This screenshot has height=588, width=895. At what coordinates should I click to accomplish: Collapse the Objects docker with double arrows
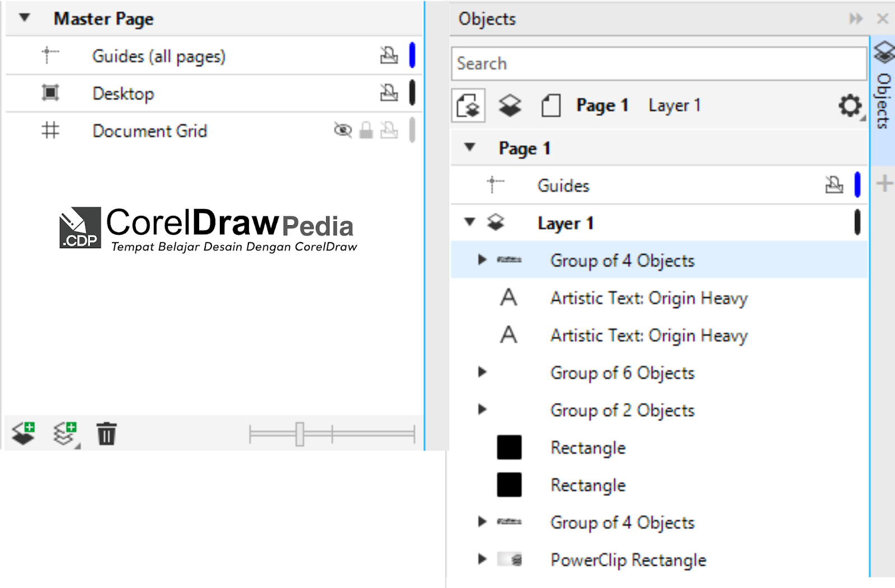(x=855, y=18)
